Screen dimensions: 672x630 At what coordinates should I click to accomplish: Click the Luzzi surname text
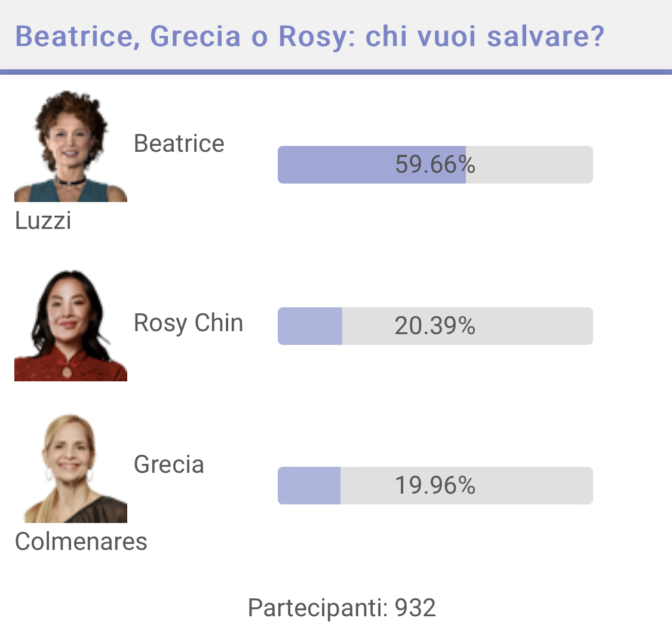(43, 221)
